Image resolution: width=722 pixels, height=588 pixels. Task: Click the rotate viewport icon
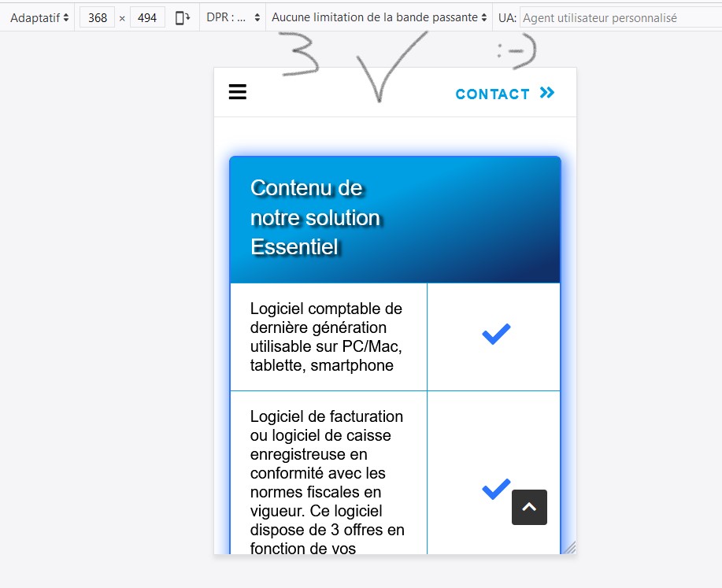pyautogui.click(x=183, y=17)
